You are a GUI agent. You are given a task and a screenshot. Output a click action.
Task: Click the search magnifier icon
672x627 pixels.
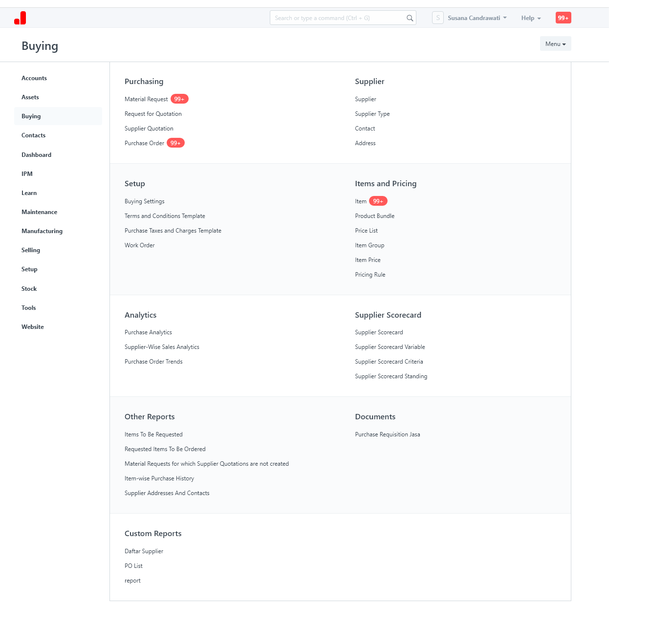pyautogui.click(x=410, y=18)
